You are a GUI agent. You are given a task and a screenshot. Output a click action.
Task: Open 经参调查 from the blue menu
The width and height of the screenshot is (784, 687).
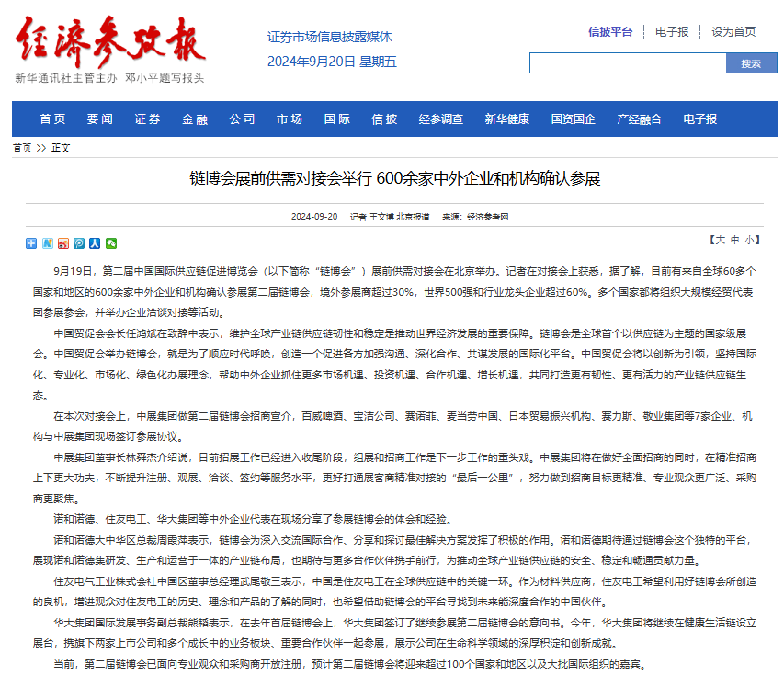click(441, 119)
